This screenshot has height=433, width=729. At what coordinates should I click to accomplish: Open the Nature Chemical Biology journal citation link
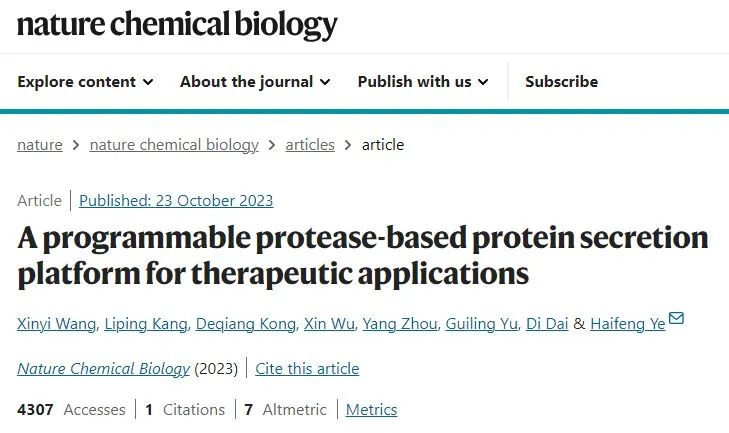point(103,369)
